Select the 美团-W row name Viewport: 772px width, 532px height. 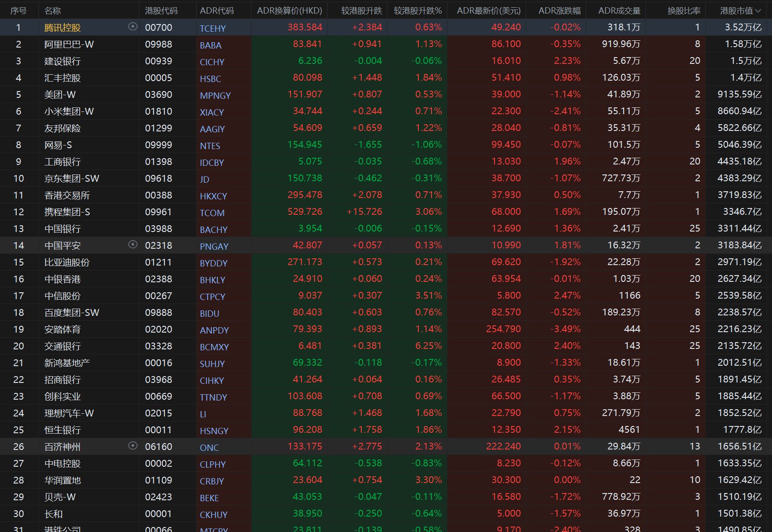pos(60,95)
